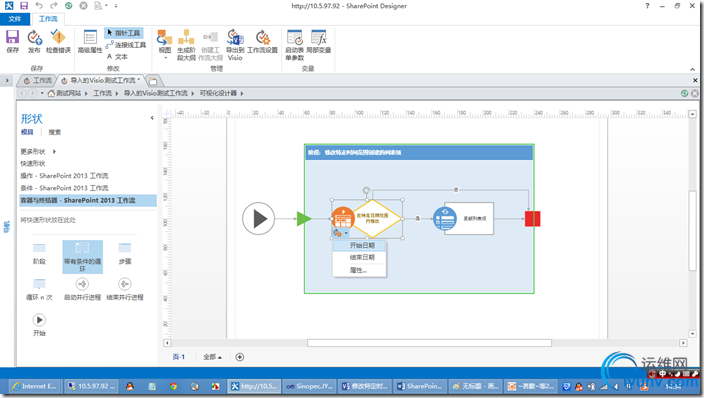Screen dimensions: 704x398
Task: Expand the navigation pane arrow at left
Action: point(7,80)
